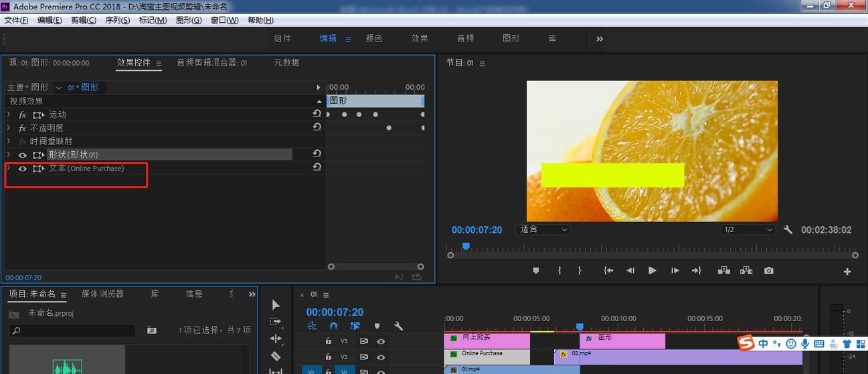Screen dimensions: 868x374
Task: Select the Razor tool
Action: (x=276, y=356)
